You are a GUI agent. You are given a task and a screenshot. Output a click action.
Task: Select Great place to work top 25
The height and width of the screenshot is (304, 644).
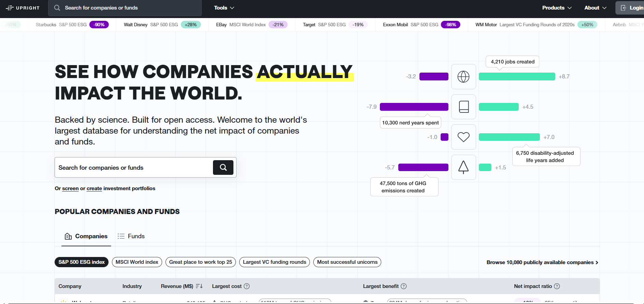point(200,262)
